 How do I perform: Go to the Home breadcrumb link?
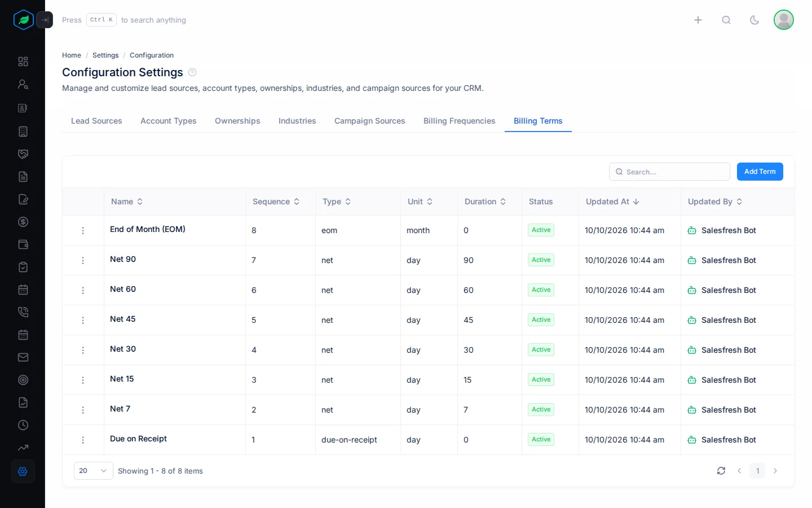pos(72,55)
